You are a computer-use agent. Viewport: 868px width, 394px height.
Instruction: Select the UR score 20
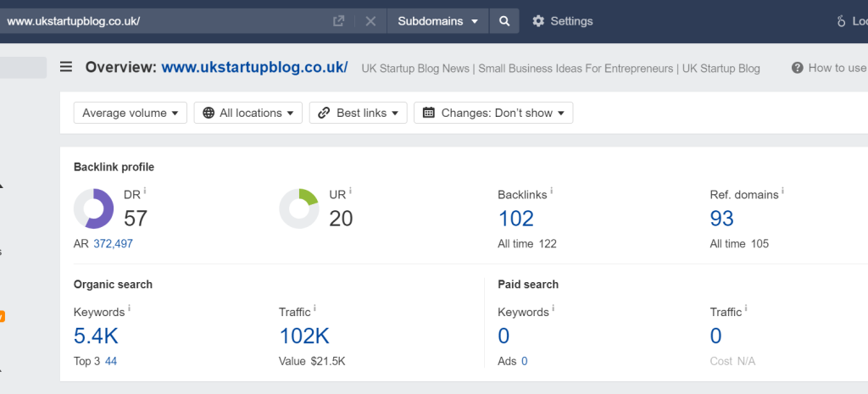click(x=341, y=219)
